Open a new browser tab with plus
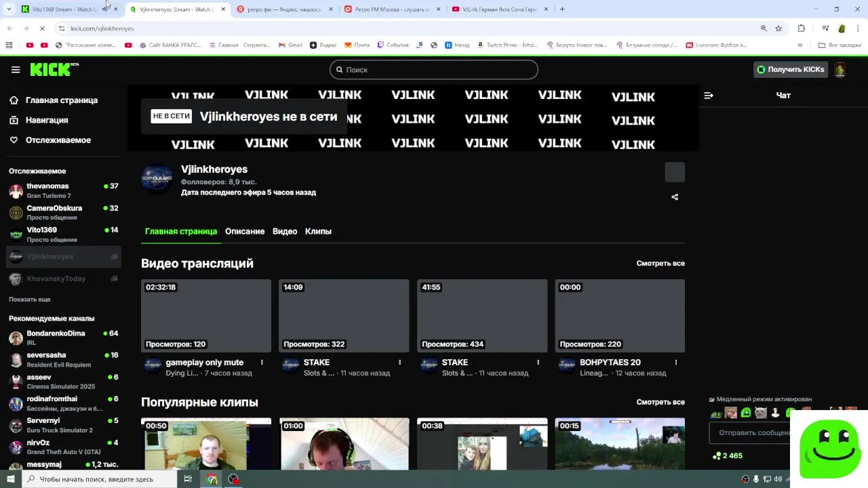The width and height of the screenshot is (868, 488). tap(562, 9)
